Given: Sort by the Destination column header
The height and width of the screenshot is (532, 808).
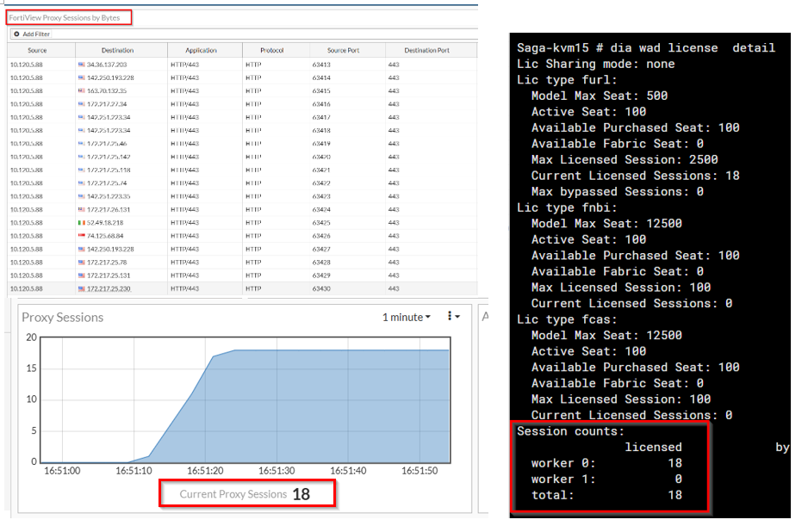Looking at the screenshot, I should coord(117,51).
